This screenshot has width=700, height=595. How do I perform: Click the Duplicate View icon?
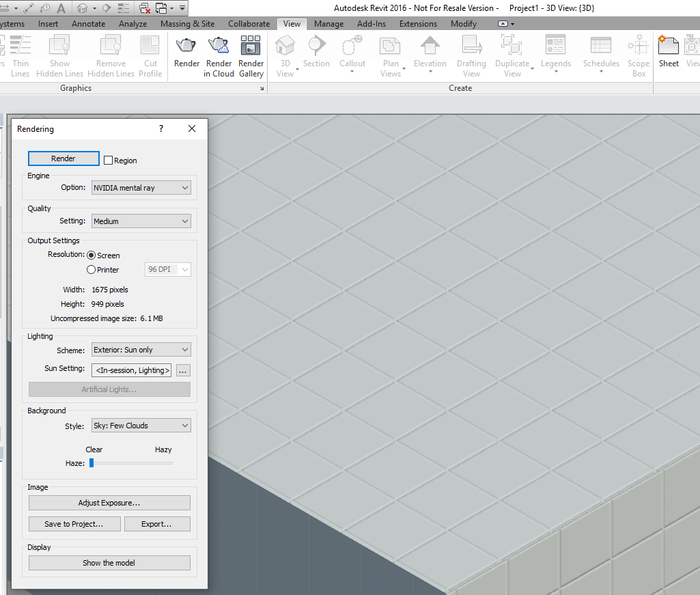coord(512,46)
